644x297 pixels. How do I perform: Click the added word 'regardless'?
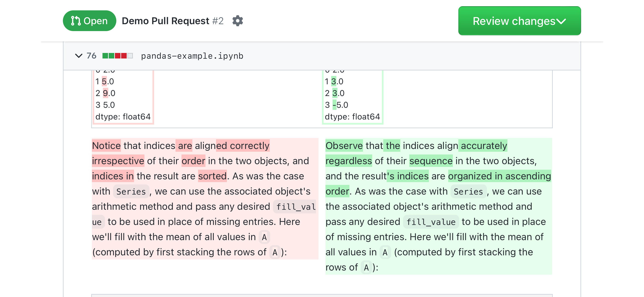tap(348, 161)
